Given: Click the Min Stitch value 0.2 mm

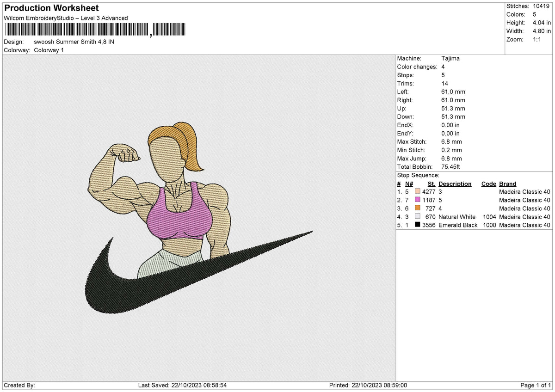Looking at the screenshot, I should coord(452,150).
